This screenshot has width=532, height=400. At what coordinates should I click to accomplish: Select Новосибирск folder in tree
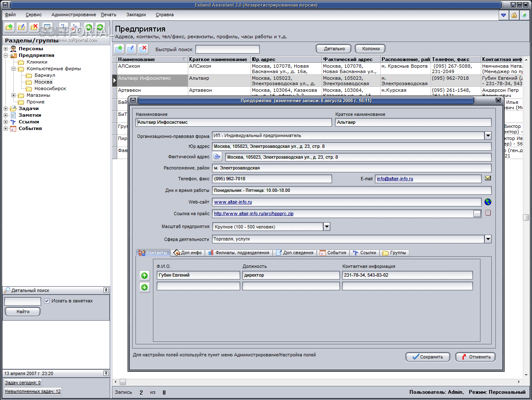point(50,88)
